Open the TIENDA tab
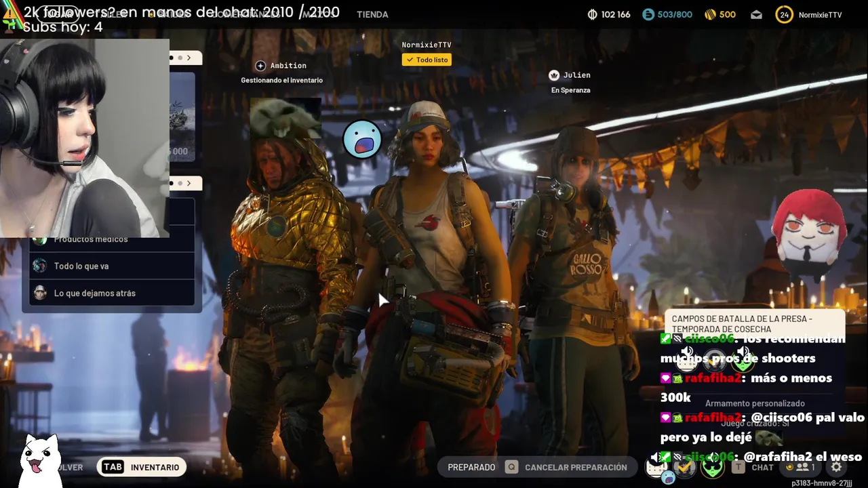Screen dimensions: 868x488 (372, 14)
